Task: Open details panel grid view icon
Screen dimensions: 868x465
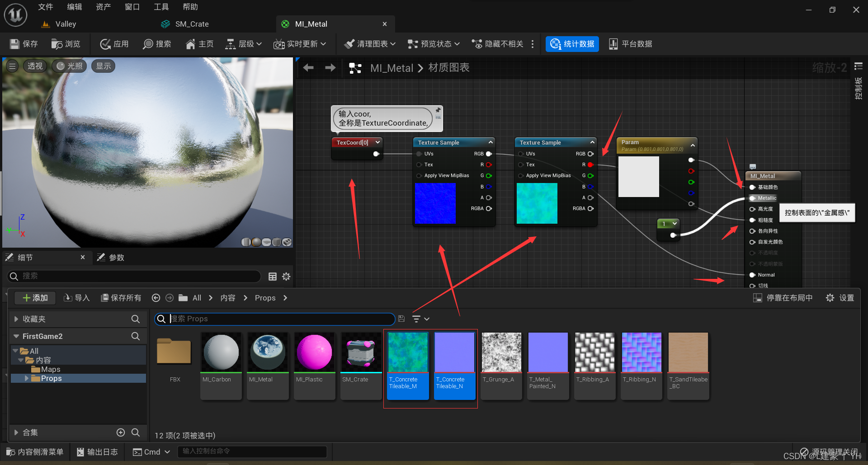Action: (x=273, y=277)
